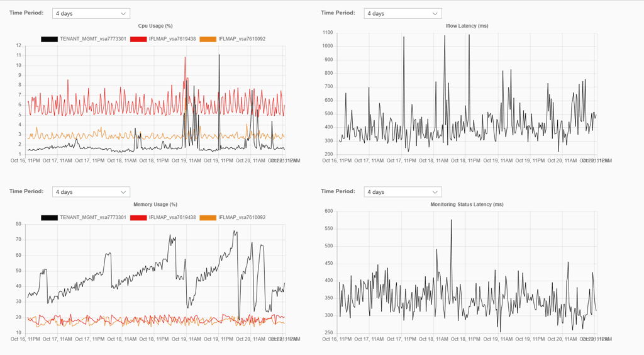Viewport: 644px width, 355px height.
Task: Toggle IFLMAP_vsa7610092 orange swatch in Cpu Usage legend
Action: 208,39
